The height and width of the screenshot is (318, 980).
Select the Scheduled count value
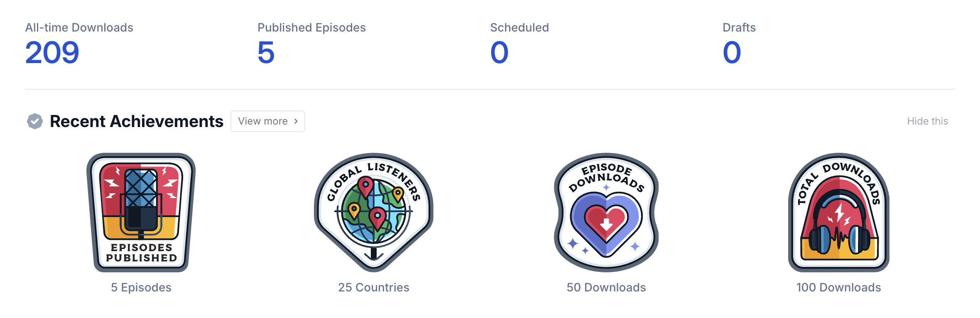500,53
